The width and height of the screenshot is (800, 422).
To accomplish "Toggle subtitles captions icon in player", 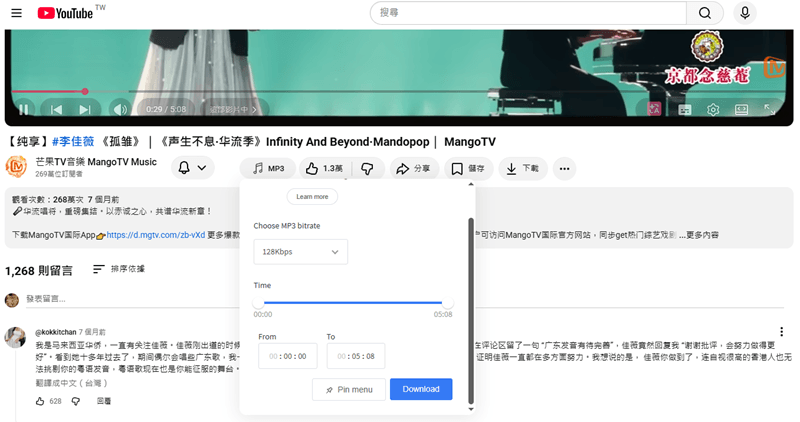I will click(685, 110).
